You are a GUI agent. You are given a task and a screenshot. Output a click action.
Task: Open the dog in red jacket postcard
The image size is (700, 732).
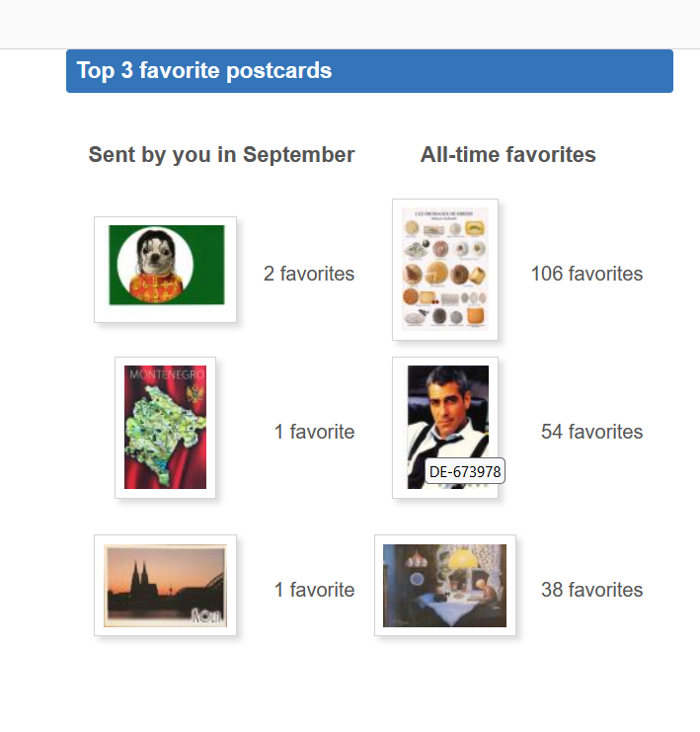click(x=165, y=269)
